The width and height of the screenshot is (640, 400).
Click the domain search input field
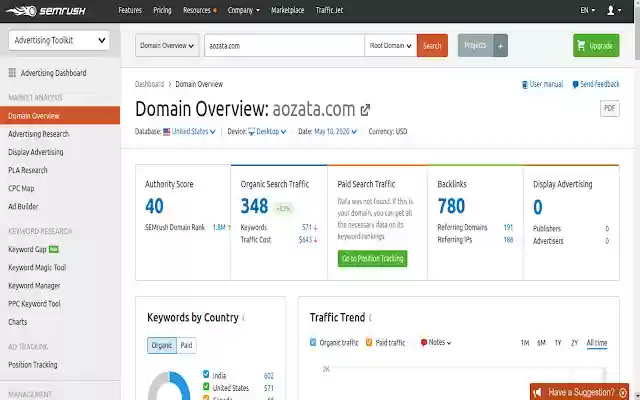click(x=283, y=46)
